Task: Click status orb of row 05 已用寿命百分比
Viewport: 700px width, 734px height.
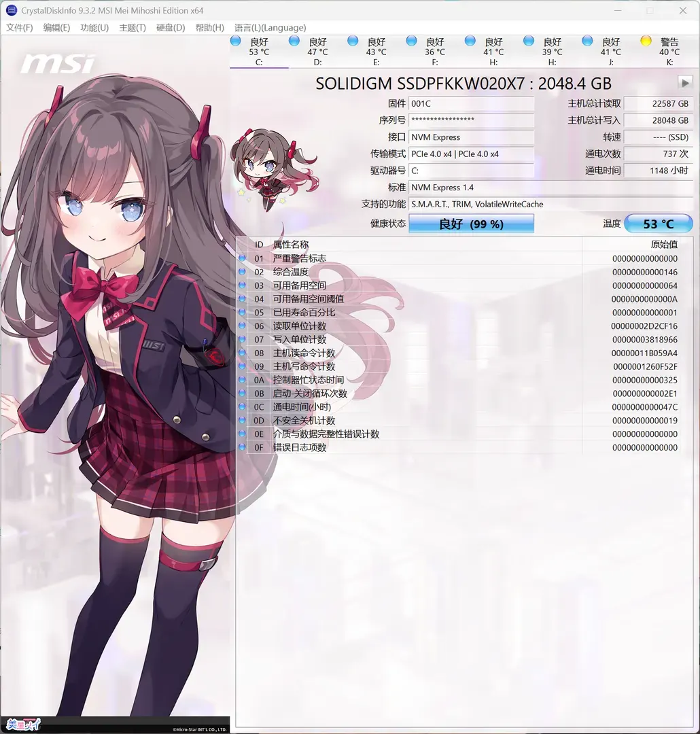Action: [242, 312]
